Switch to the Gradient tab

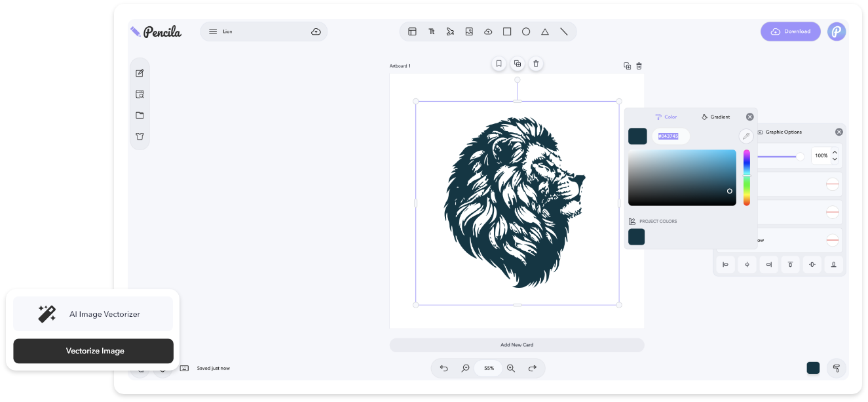(x=715, y=117)
